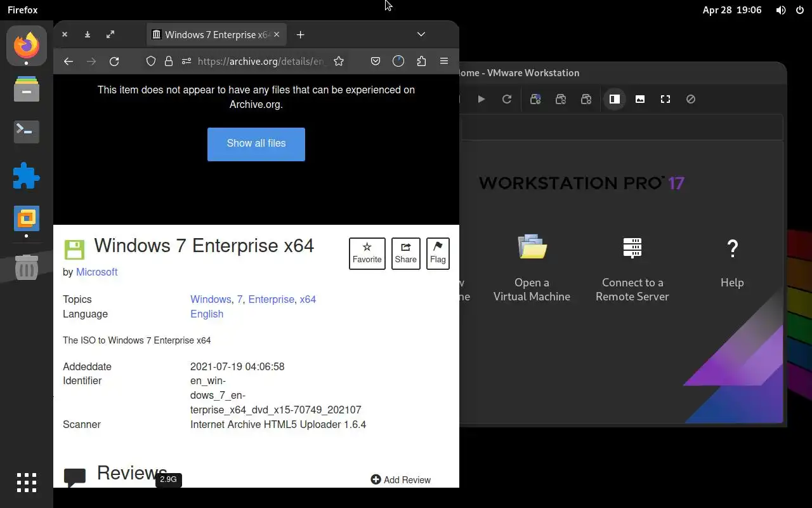Revert to VMware snapshot
Viewport: 812px width, 508px height.
pos(561,99)
